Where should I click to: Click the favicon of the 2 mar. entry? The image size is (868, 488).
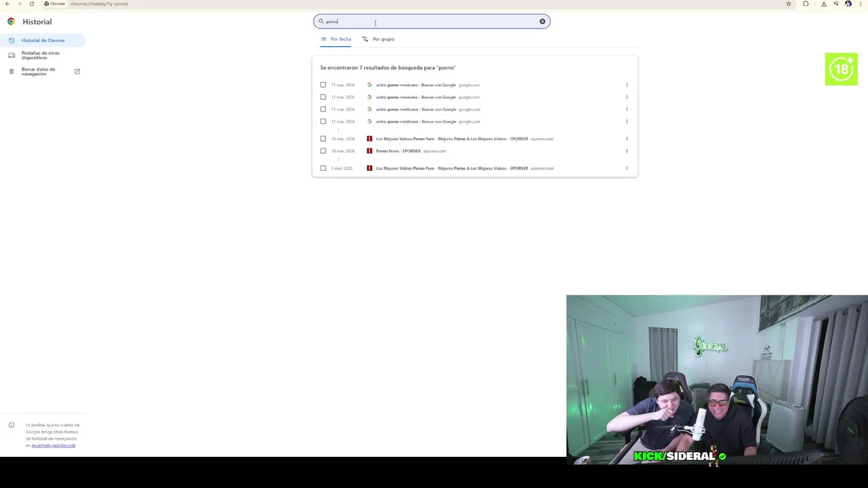[x=370, y=168]
